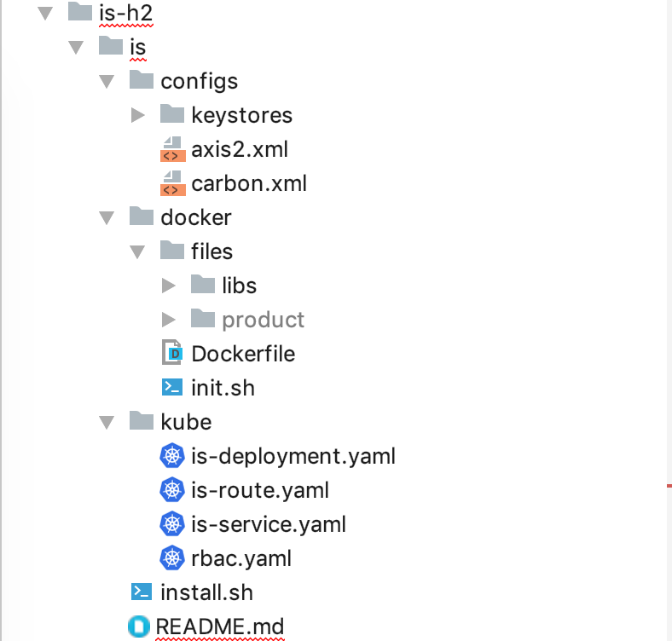Expand the keystores folder
The height and width of the screenshot is (641, 672).
138,115
